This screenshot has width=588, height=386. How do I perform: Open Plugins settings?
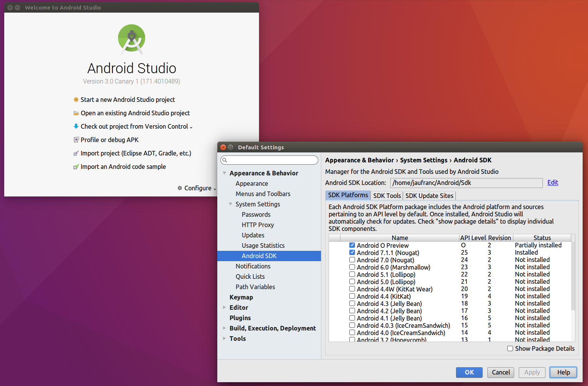point(240,318)
